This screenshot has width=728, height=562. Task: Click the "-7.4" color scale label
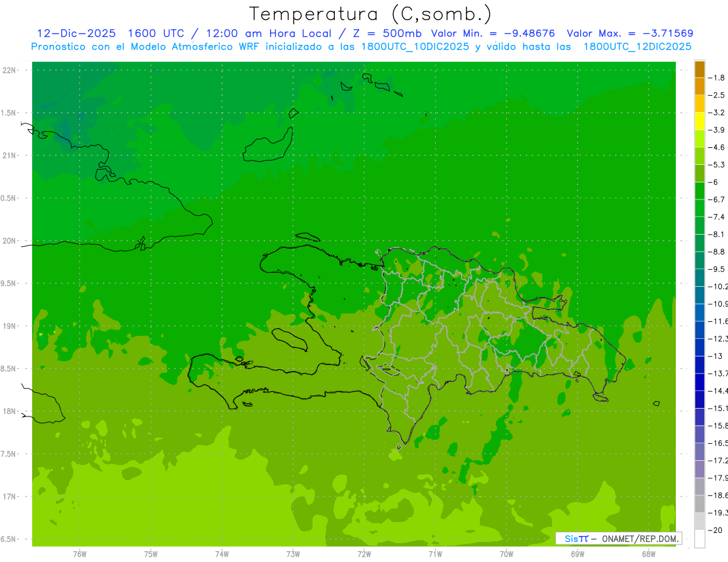pos(717,217)
